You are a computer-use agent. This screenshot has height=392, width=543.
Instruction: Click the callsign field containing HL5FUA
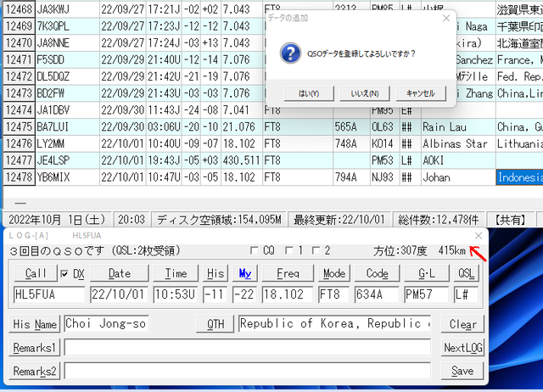pyautogui.click(x=49, y=294)
